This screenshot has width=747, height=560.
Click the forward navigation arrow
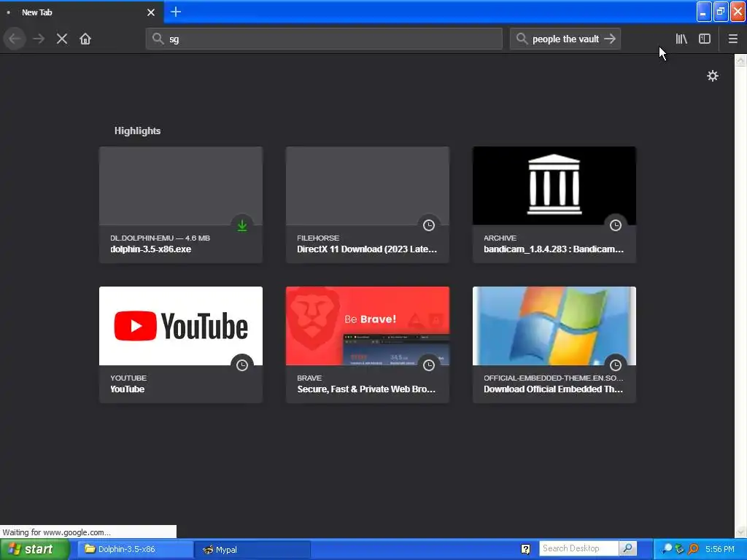[x=39, y=39]
